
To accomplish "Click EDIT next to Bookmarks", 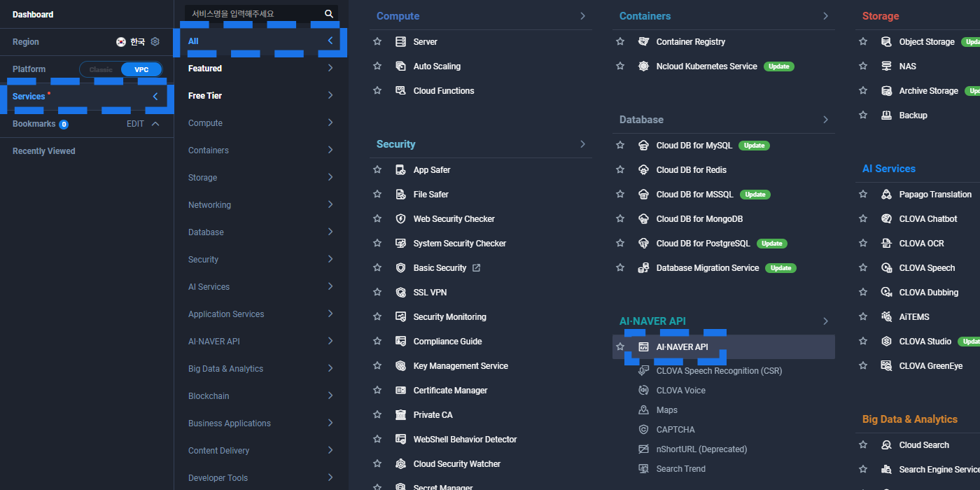I will click(x=135, y=124).
